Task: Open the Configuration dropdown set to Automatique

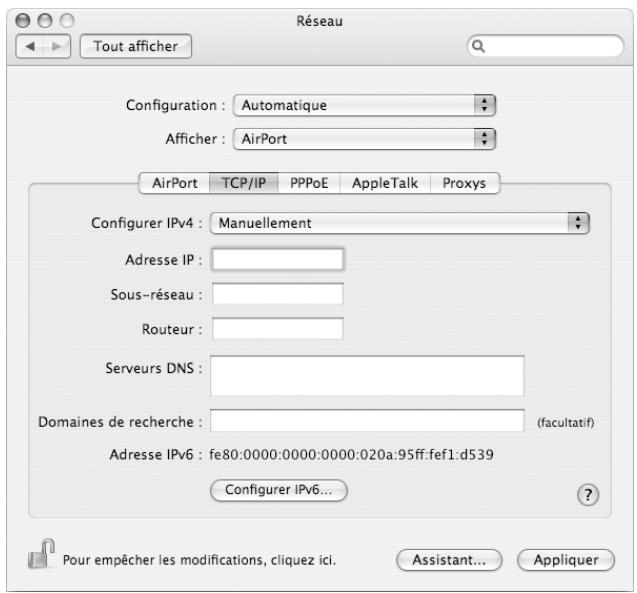Action: click(364, 106)
